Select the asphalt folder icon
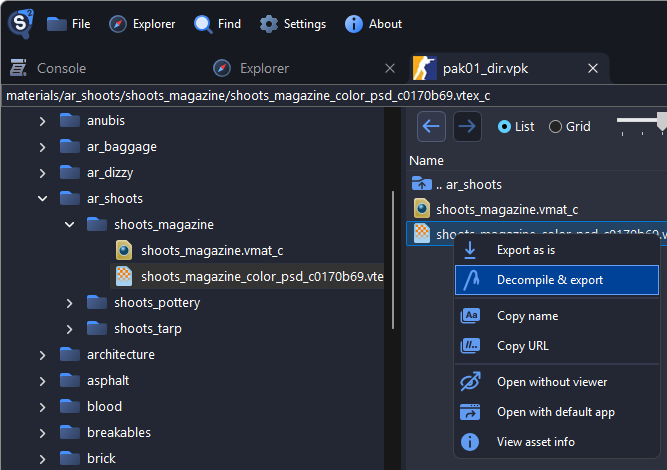667x470 pixels. pos(70,380)
